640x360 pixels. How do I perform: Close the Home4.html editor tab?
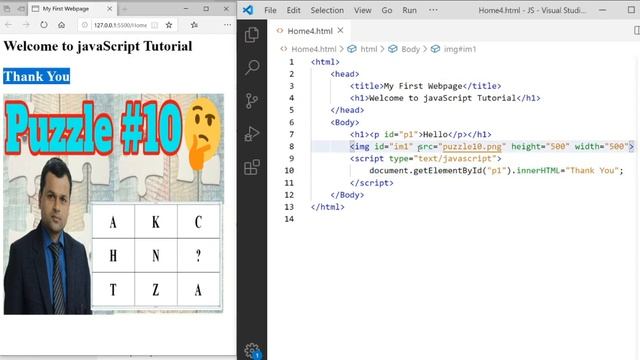click(340, 31)
